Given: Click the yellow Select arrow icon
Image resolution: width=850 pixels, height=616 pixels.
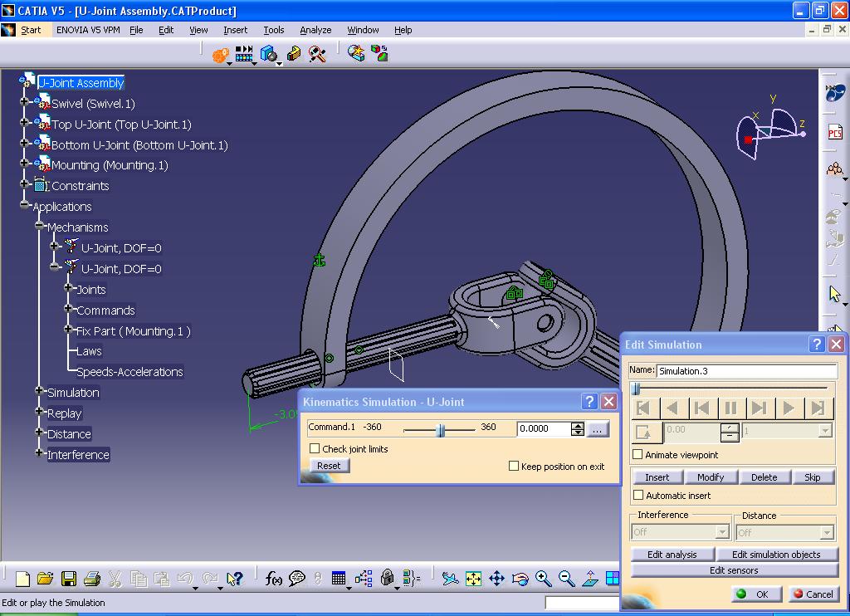Looking at the screenshot, I should tap(835, 294).
